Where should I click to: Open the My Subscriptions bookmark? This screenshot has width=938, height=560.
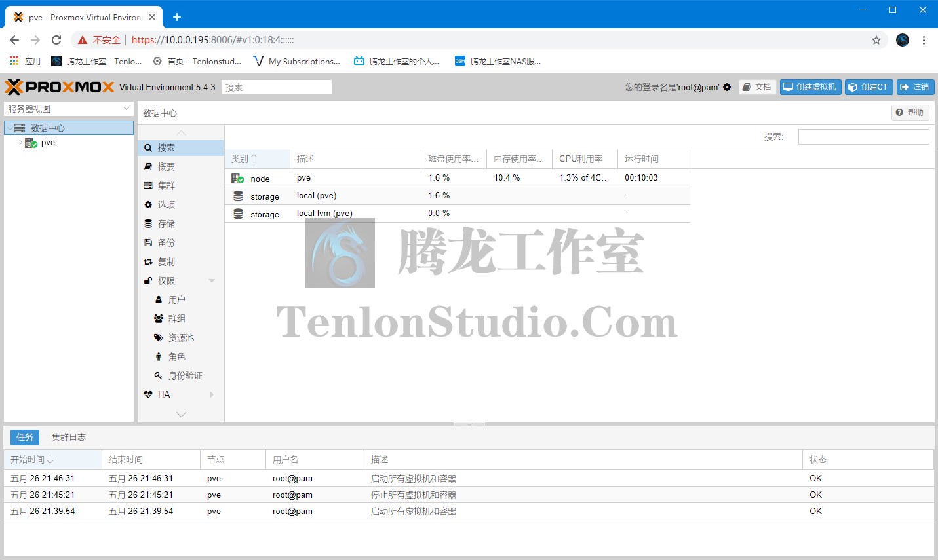297,61
